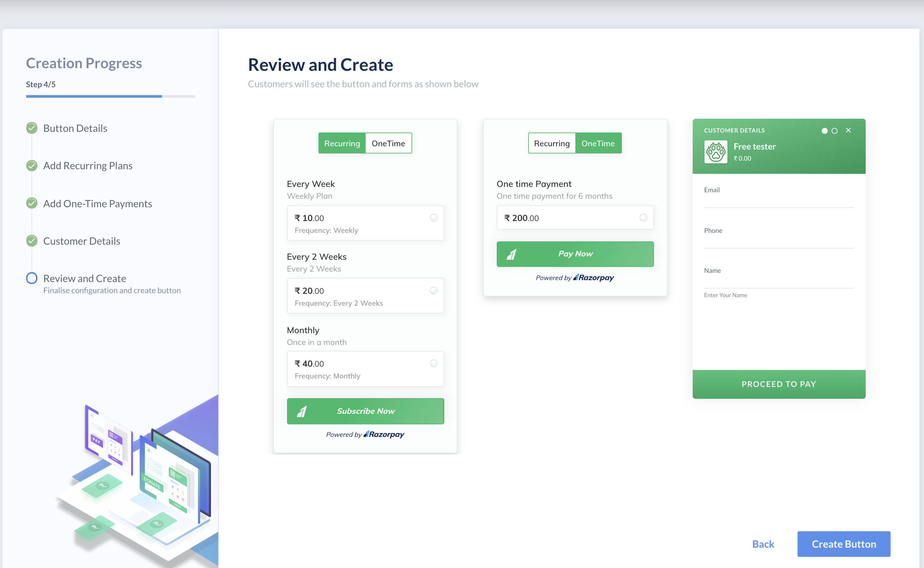Click Razorpay logo under Pay Now
The width and height of the screenshot is (924, 568).
(593, 278)
